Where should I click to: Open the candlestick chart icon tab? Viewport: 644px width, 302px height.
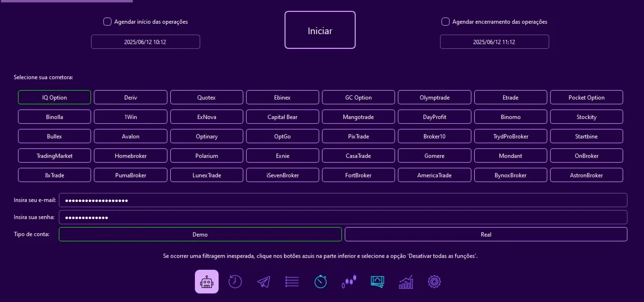click(349, 282)
